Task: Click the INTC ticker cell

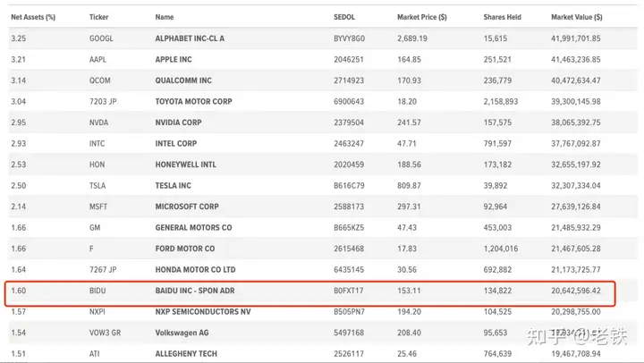Action: click(x=97, y=144)
